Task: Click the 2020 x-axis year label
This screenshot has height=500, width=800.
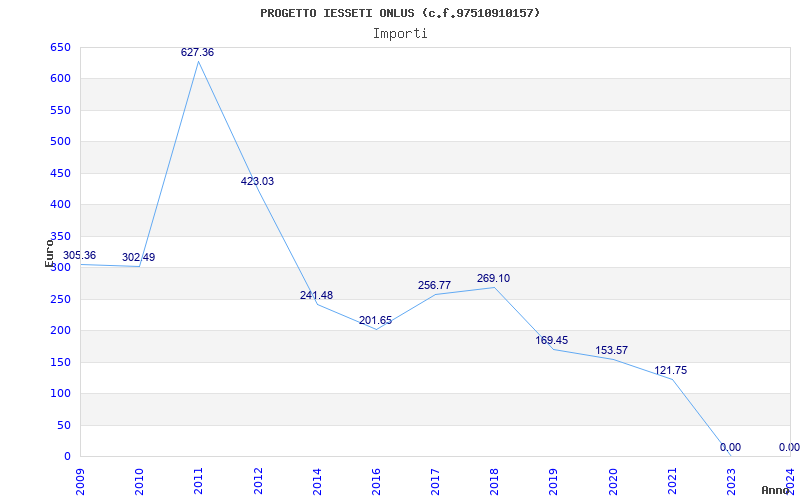Action: tap(613, 481)
